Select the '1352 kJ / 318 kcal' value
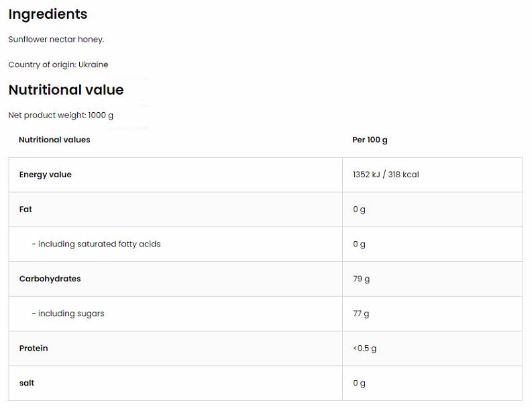Viewport: 532px width, 409px height. [386, 175]
